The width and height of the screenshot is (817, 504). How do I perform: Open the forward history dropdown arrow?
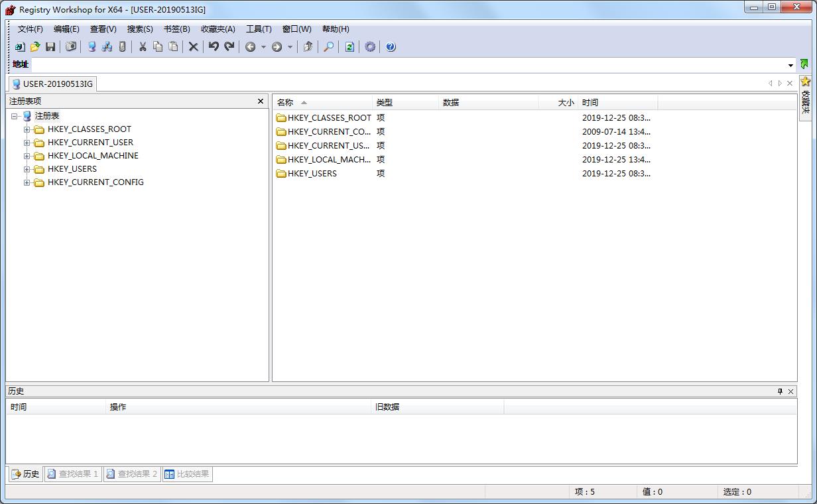click(290, 47)
